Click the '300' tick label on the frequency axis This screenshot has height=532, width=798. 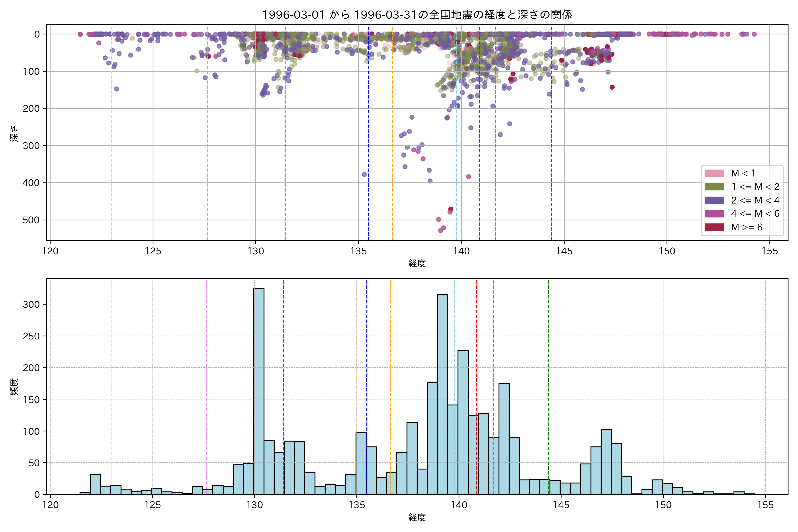pos(31,304)
